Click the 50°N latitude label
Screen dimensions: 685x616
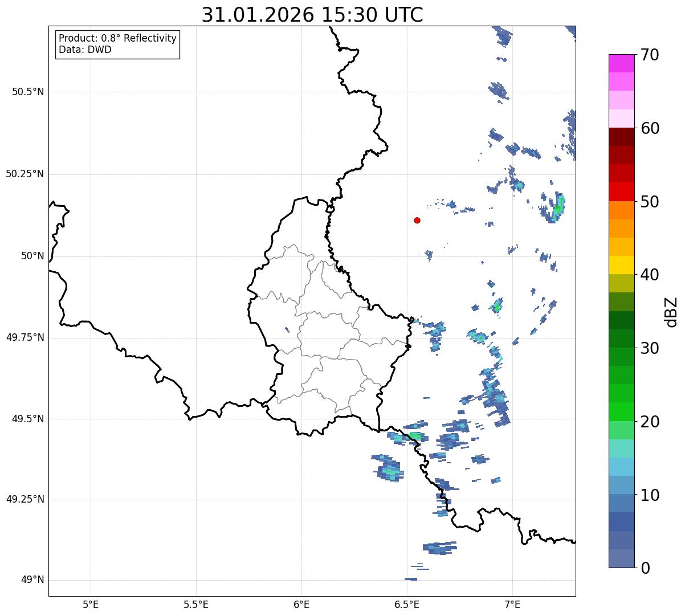(x=33, y=256)
